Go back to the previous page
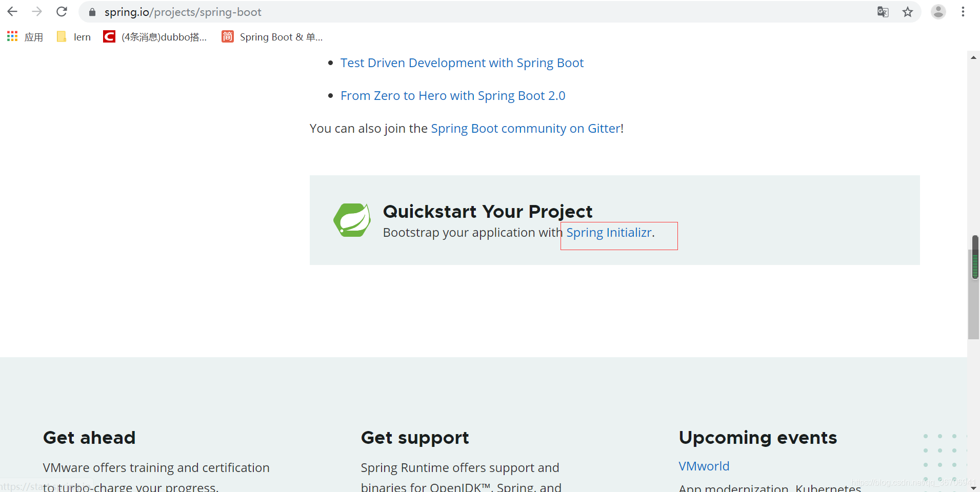 point(12,11)
